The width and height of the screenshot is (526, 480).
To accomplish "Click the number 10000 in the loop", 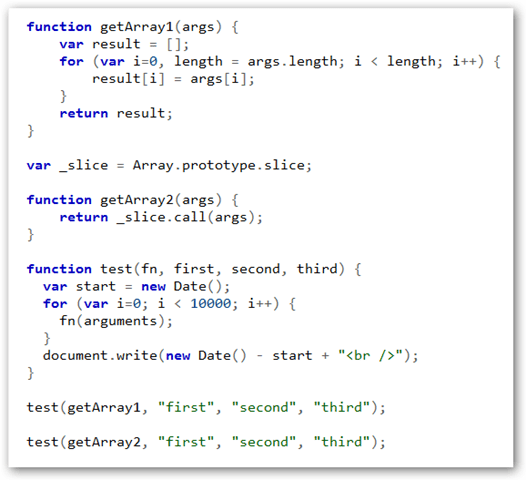I will 210,304.
